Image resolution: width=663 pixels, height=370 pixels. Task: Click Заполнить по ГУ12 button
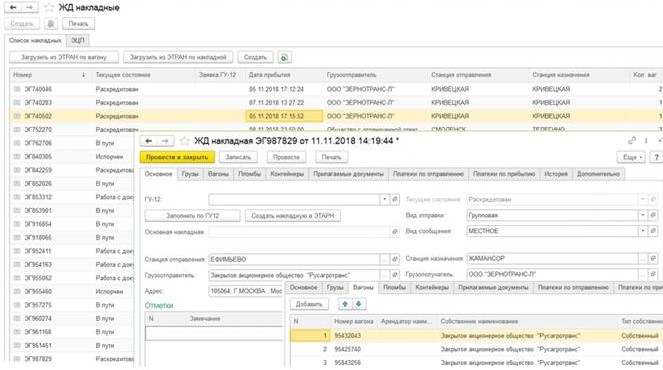192,216
